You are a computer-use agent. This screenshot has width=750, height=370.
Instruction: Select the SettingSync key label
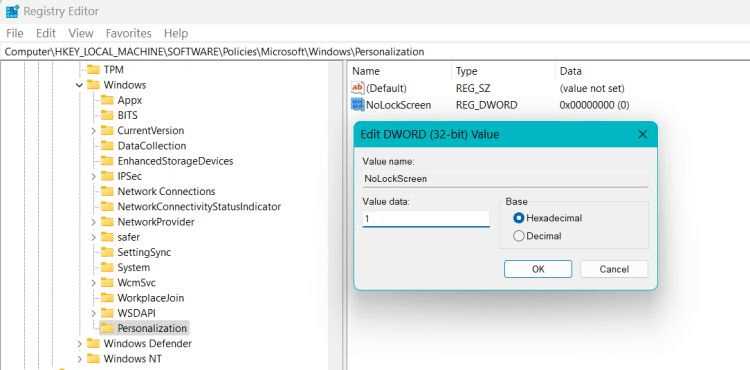[x=144, y=252]
